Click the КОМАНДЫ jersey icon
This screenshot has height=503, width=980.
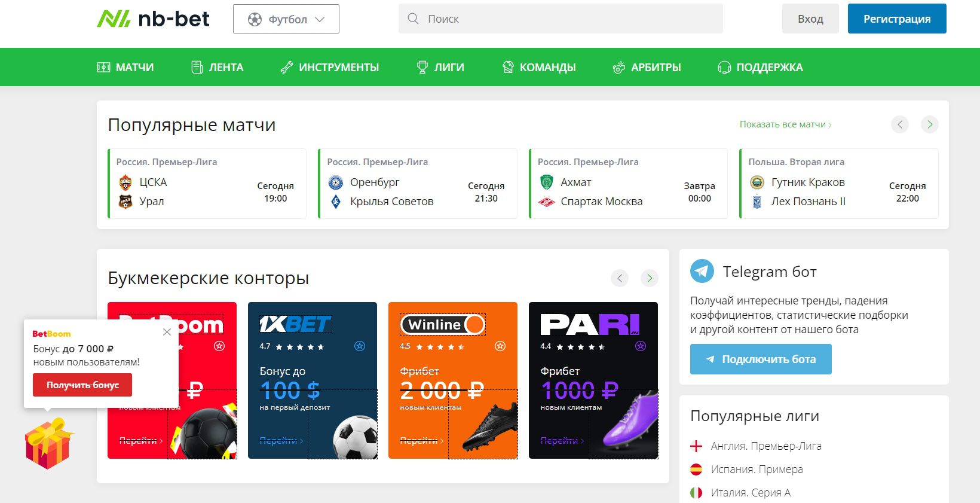(x=508, y=67)
